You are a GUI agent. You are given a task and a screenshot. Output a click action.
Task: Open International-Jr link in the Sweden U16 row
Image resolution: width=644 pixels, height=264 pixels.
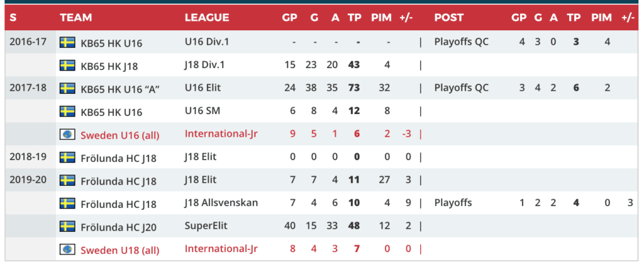tap(221, 134)
